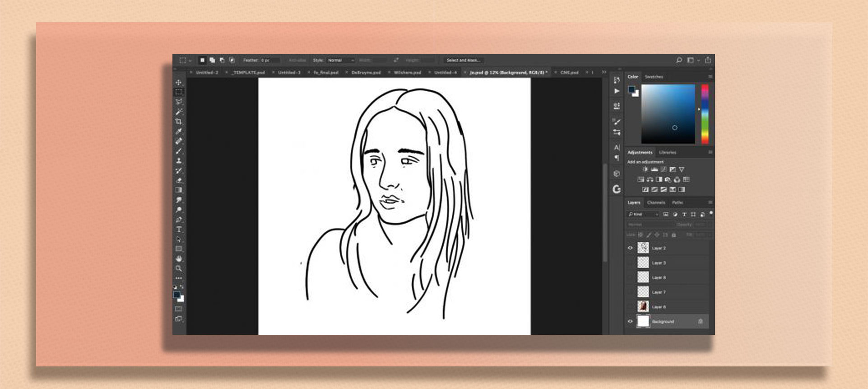Select the Eyedropper tool
The width and height of the screenshot is (868, 389).
point(179,131)
